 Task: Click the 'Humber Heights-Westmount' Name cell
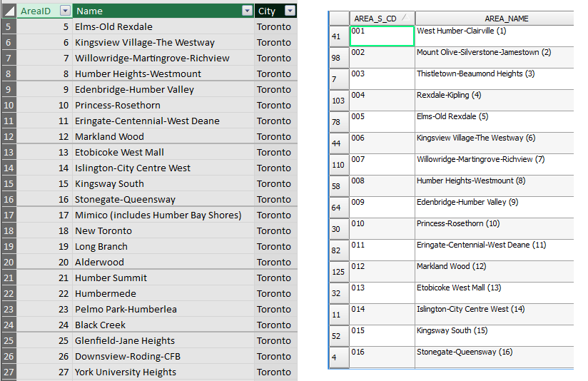[163, 74]
